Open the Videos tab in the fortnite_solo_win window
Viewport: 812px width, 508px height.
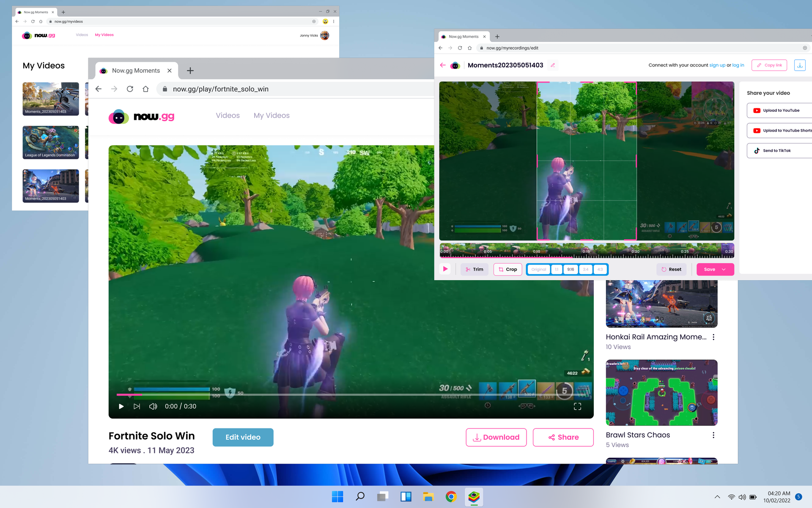228,116
